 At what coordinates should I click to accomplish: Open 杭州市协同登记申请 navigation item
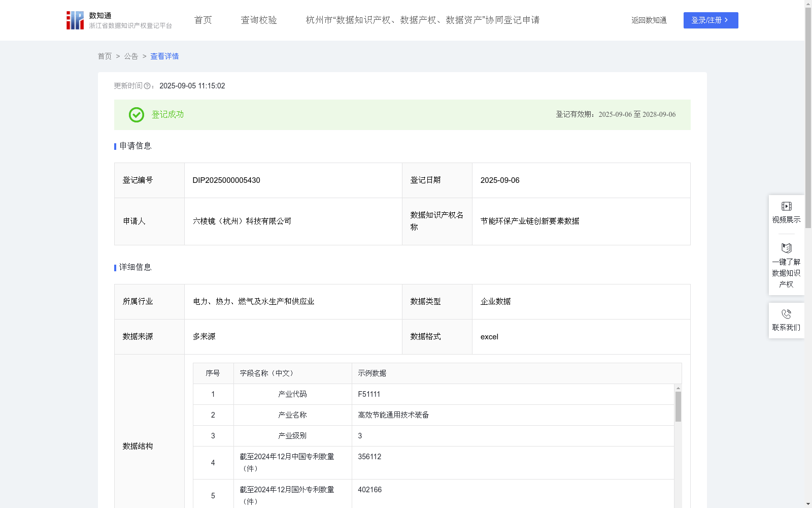tap(423, 20)
